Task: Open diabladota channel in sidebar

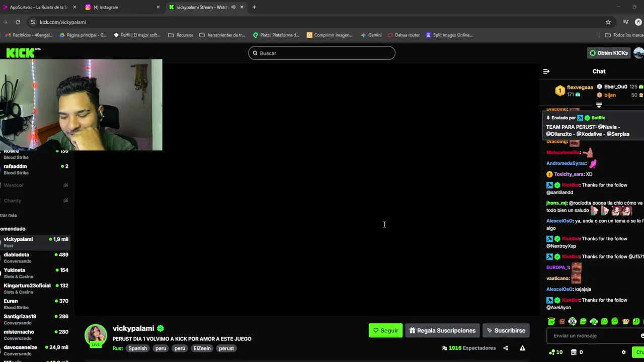Action: (35, 257)
